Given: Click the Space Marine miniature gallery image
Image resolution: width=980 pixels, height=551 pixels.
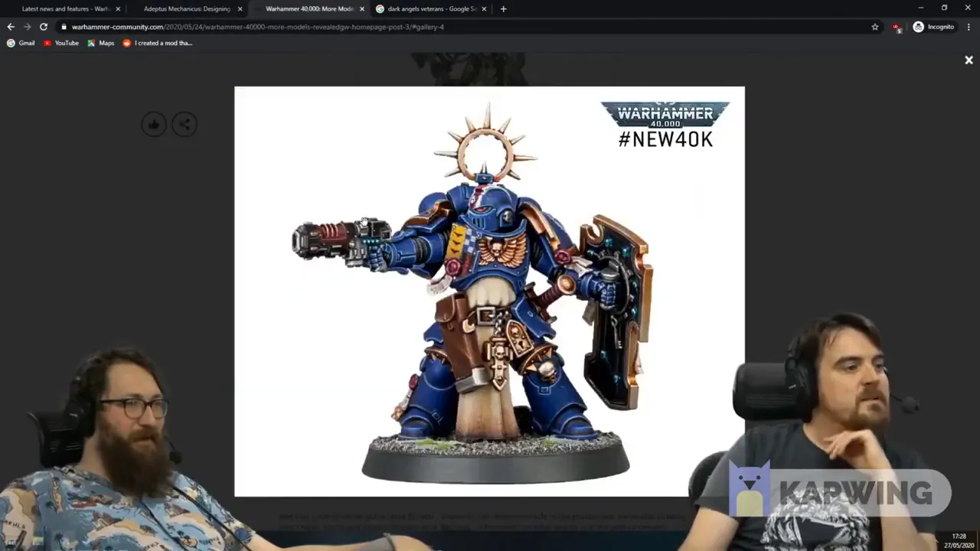Looking at the screenshot, I should [489, 292].
